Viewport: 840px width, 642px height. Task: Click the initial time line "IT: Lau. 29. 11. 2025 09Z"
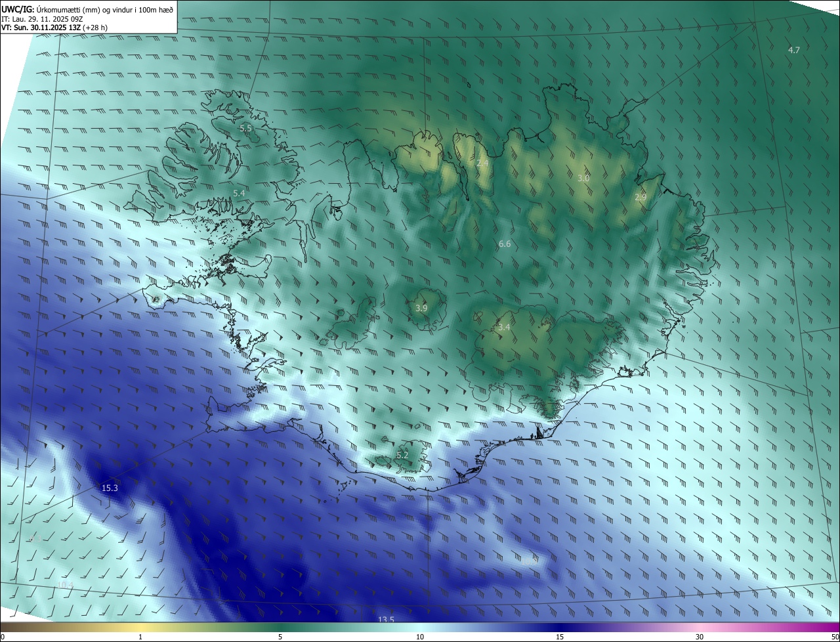(x=41, y=19)
